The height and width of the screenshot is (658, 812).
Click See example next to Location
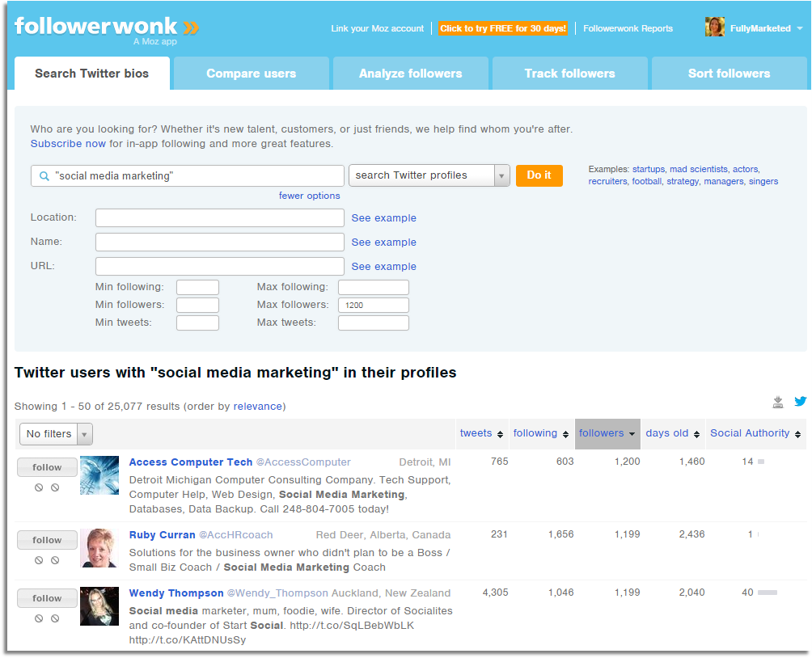383,218
